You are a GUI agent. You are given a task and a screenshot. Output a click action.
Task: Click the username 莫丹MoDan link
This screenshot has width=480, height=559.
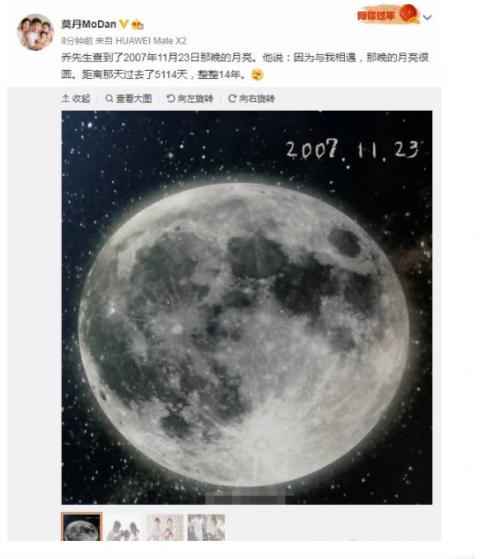tap(89, 24)
